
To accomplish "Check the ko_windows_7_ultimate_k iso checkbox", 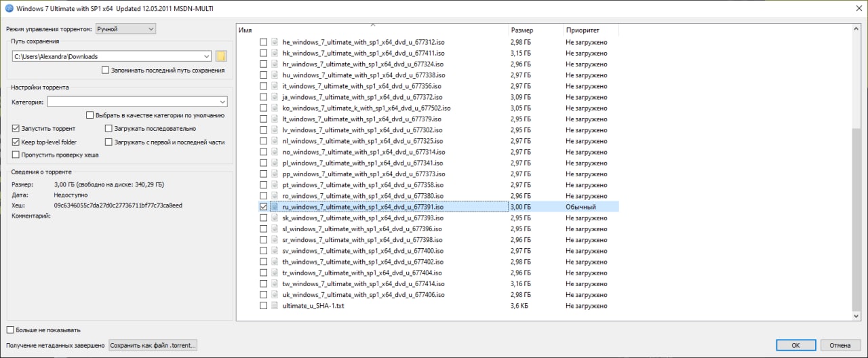I will [264, 108].
